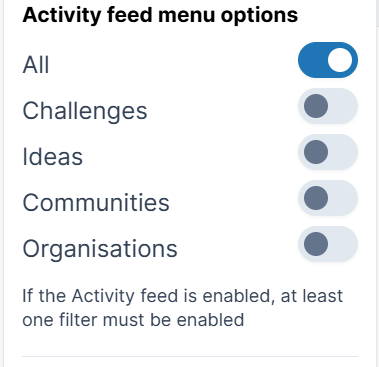
Task: Click the grey knob of the Organisations switch
Action: click(316, 244)
